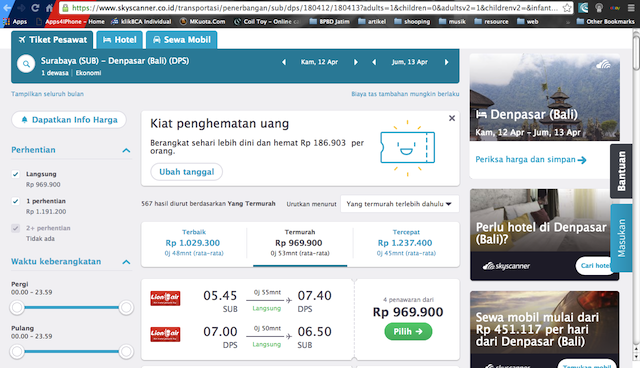Open the Tiket Pesawat tab
This screenshot has height=368, width=640.
(53, 40)
